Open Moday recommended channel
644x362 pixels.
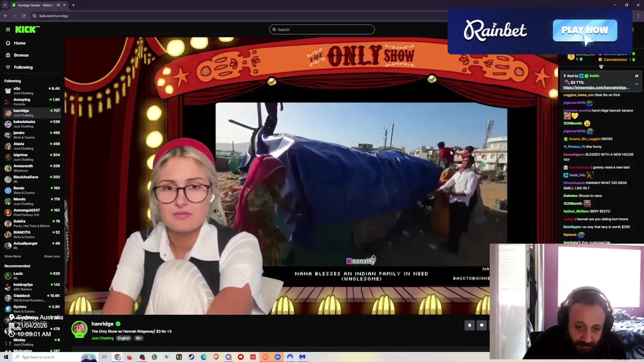click(32, 342)
